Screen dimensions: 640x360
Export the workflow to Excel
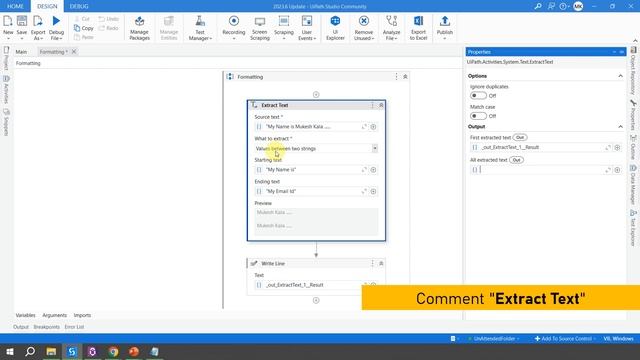click(x=418, y=28)
